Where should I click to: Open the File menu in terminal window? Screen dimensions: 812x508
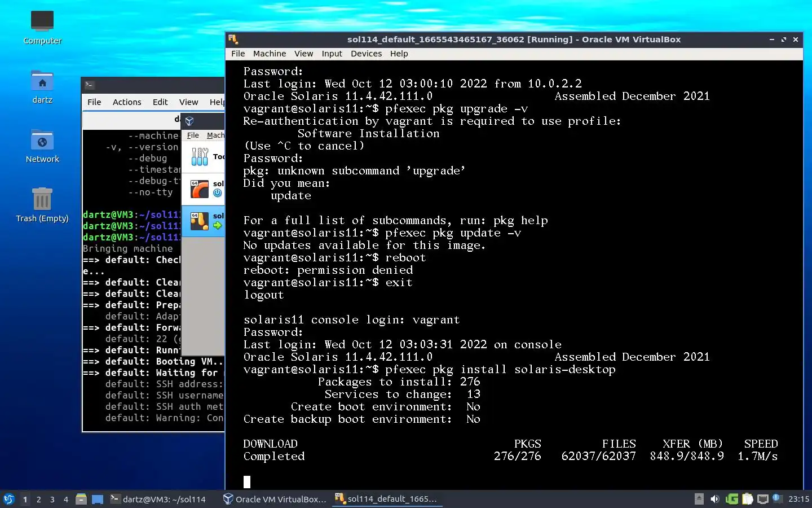[94, 102]
